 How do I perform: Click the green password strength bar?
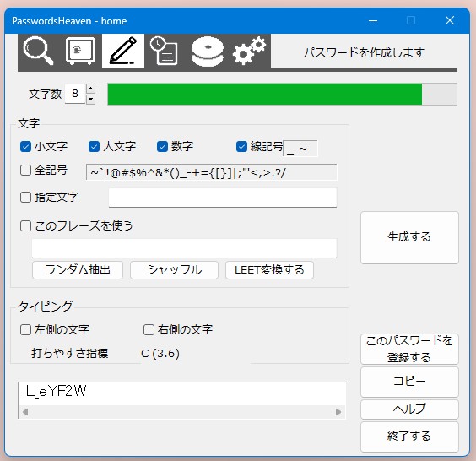point(283,95)
